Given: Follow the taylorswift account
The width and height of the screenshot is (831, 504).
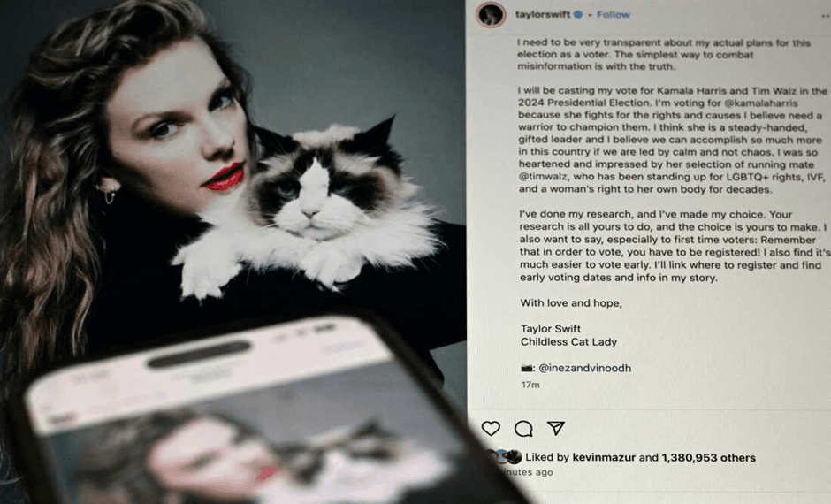Looking at the screenshot, I should tap(614, 15).
